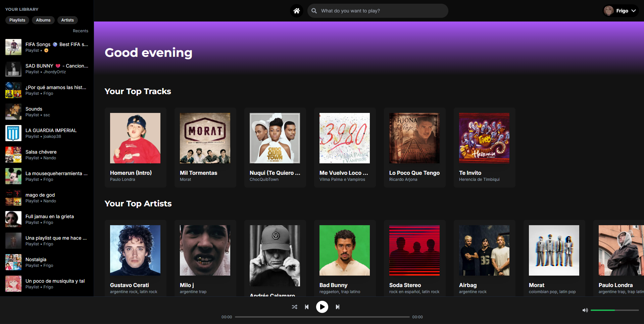Viewport: 644px width, 324px height.
Task: Skip to the previous track
Action: tap(307, 307)
